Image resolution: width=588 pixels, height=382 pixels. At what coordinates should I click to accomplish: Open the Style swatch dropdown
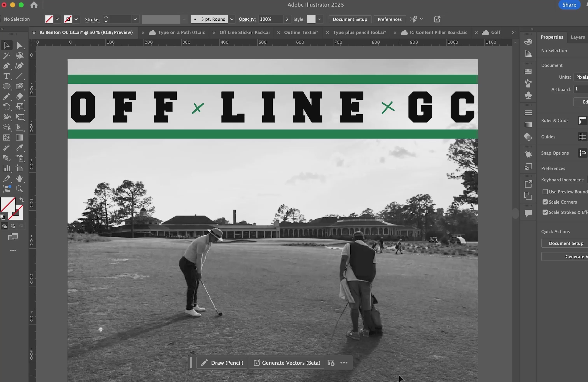coord(319,19)
